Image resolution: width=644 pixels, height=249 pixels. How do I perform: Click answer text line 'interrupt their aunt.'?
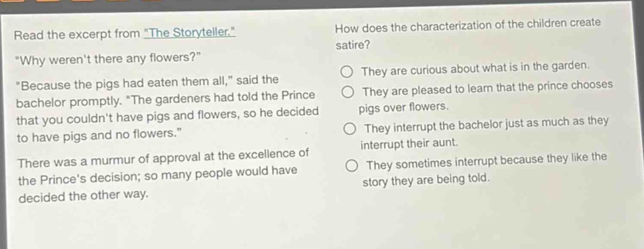pos(409,144)
